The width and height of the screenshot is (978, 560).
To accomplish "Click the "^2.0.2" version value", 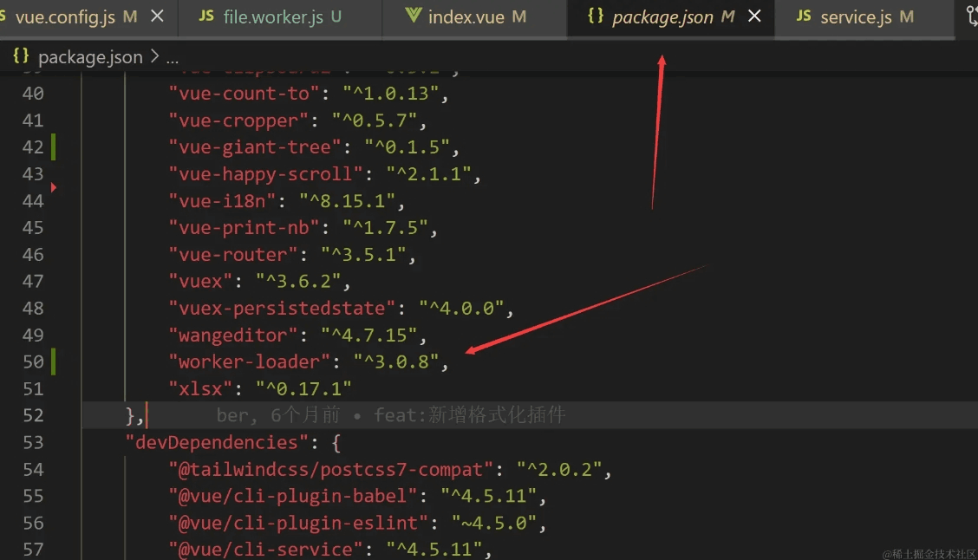I will pos(560,469).
